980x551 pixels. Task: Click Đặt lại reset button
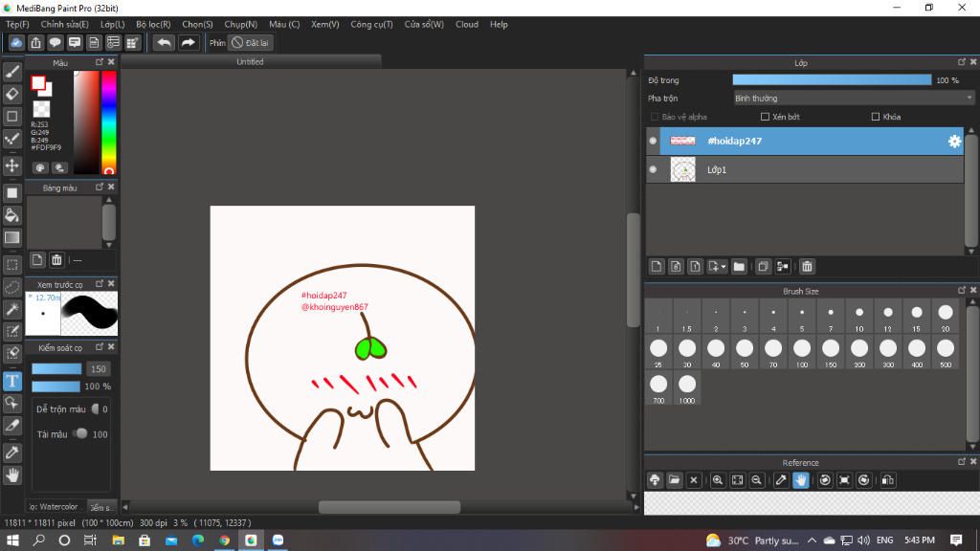pyautogui.click(x=250, y=42)
